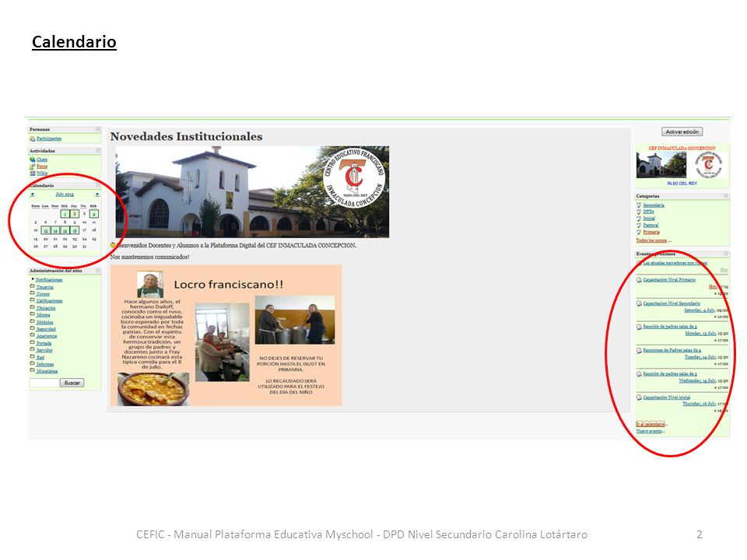Go to previous month with calendar arrow
This screenshot has width=747, height=560.
[32, 194]
